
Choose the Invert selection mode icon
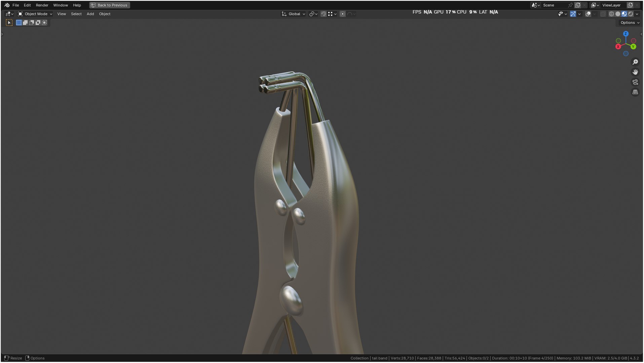pos(38,23)
